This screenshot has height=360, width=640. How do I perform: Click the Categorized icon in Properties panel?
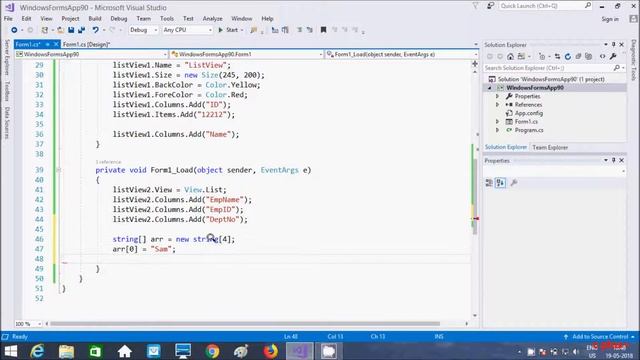coord(489,182)
